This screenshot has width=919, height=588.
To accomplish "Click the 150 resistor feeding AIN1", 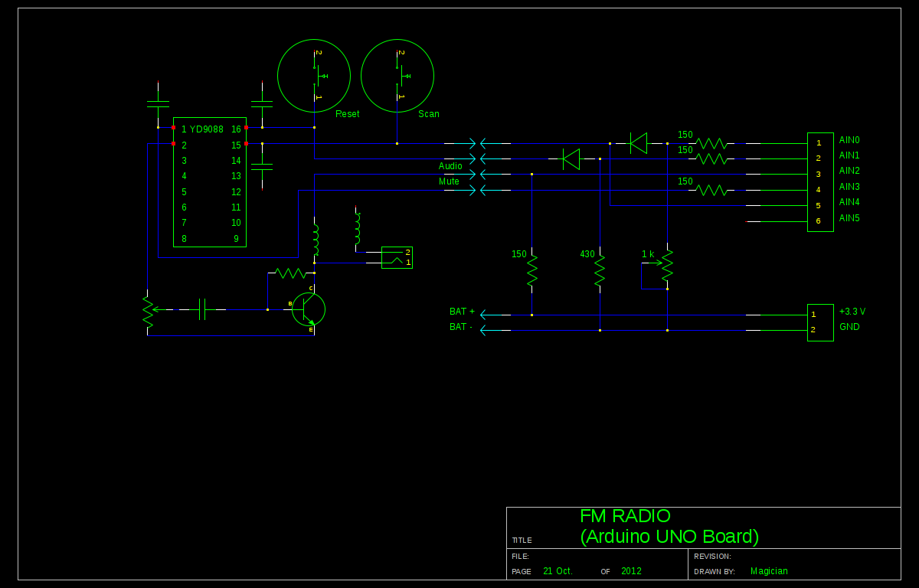I will pyautogui.click(x=712, y=158).
